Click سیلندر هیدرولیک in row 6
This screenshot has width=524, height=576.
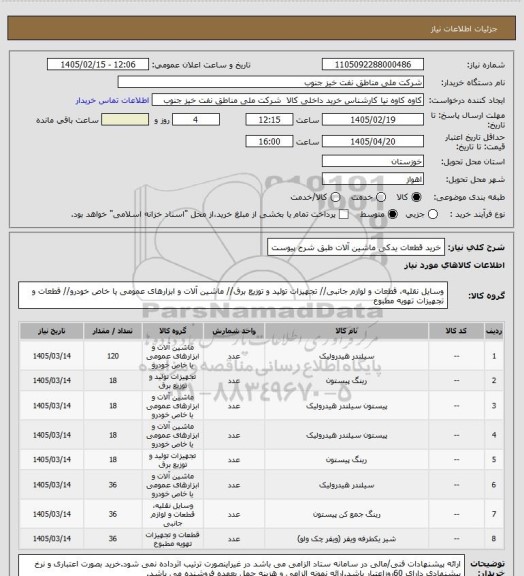pos(346,485)
